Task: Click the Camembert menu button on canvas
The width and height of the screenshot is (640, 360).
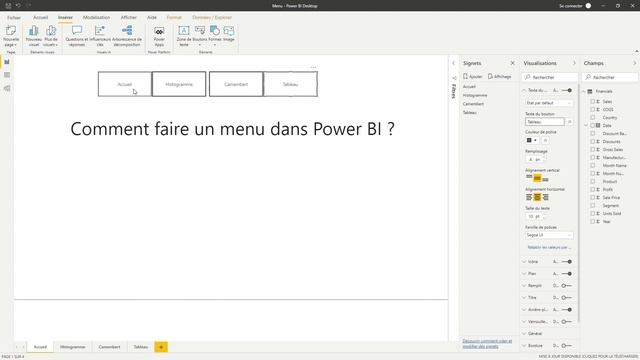Action: coord(236,84)
